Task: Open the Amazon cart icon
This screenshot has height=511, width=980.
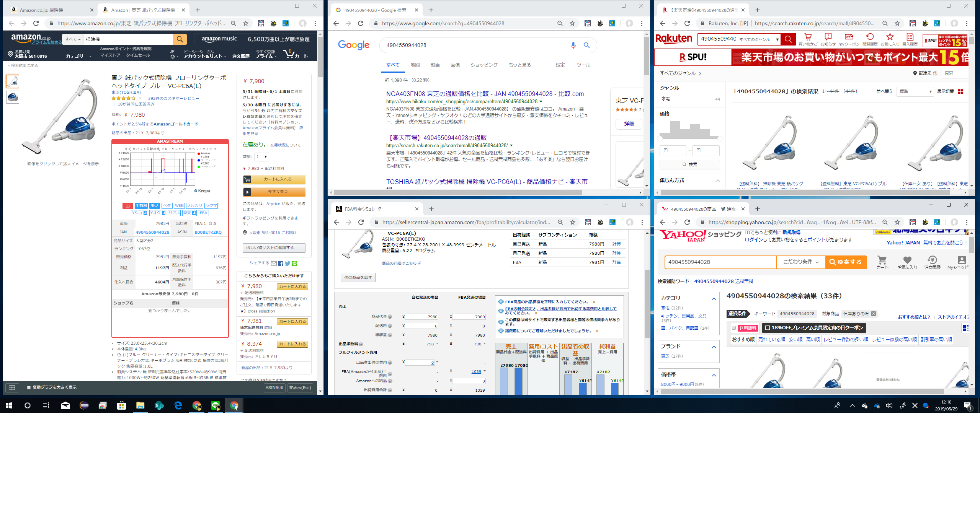Action: 295,54
